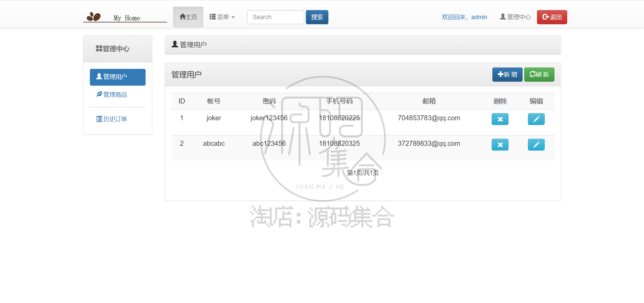Click the account name joker
This screenshot has width=644, height=303.
point(214,118)
